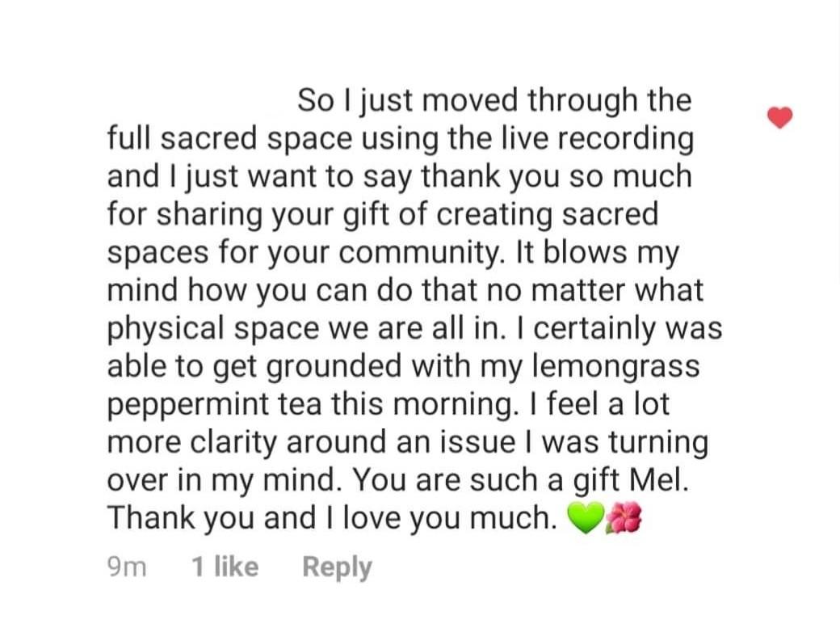Click the word 'grounded' in the comment
Viewport: 840px width, 628px height.
[334, 366]
